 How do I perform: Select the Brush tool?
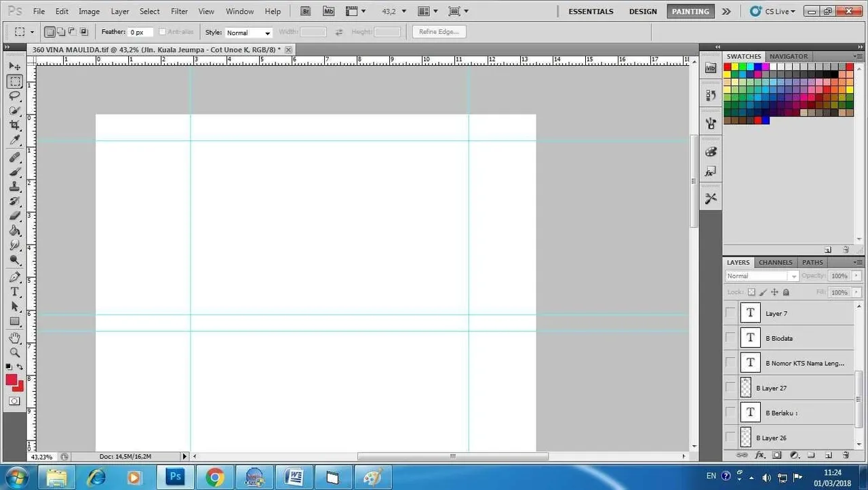click(x=14, y=172)
